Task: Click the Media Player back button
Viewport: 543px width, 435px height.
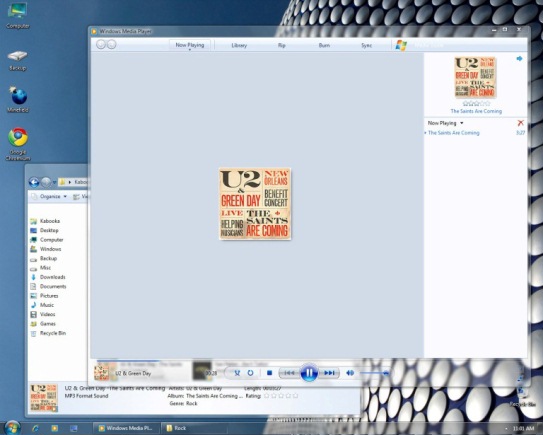Action: pos(101,44)
